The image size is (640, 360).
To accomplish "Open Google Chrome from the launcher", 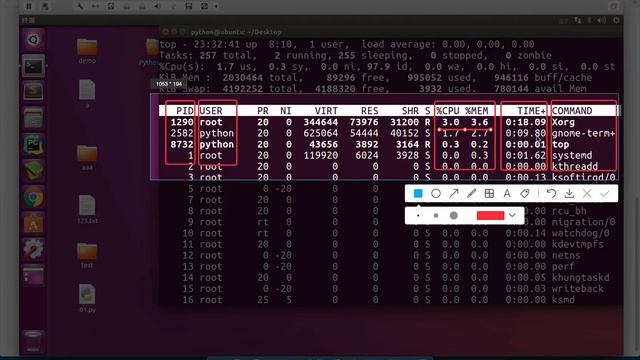I will click(x=33, y=198).
